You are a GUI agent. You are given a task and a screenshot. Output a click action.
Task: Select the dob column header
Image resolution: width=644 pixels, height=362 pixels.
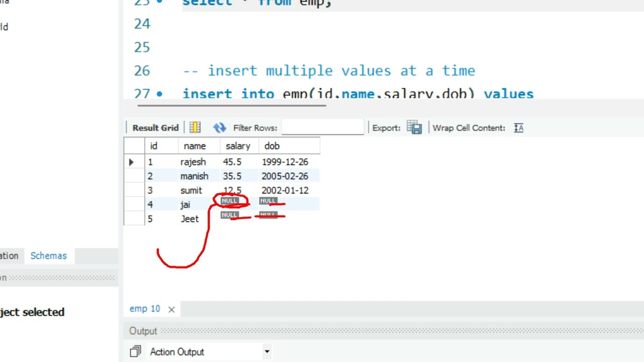[x=289, y=146]
